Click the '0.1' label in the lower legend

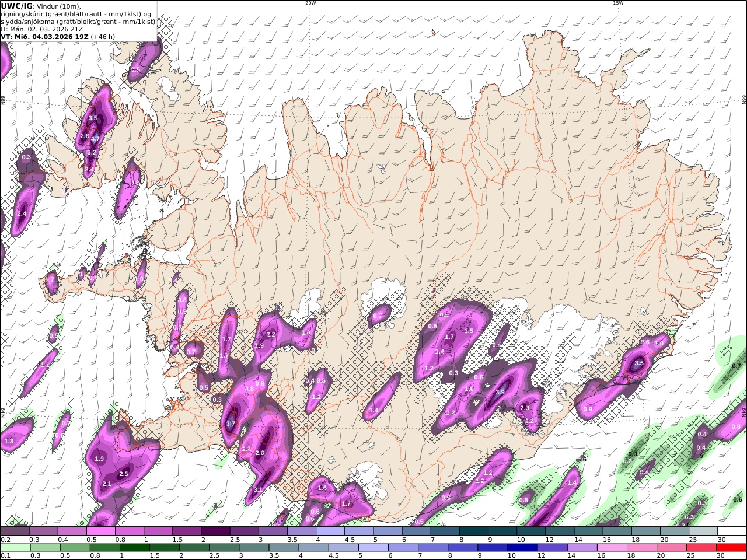pyautogui.click(x=5, y=556)
